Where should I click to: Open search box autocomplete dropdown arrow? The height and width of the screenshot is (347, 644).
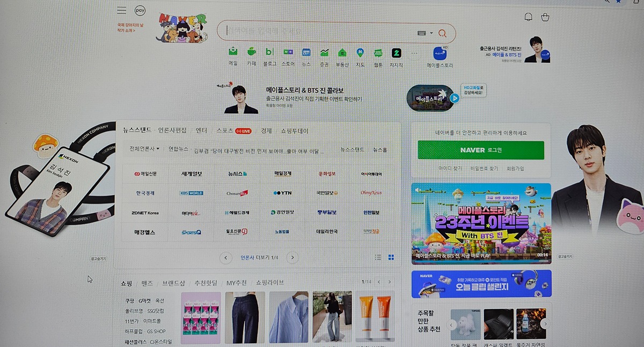431,33
